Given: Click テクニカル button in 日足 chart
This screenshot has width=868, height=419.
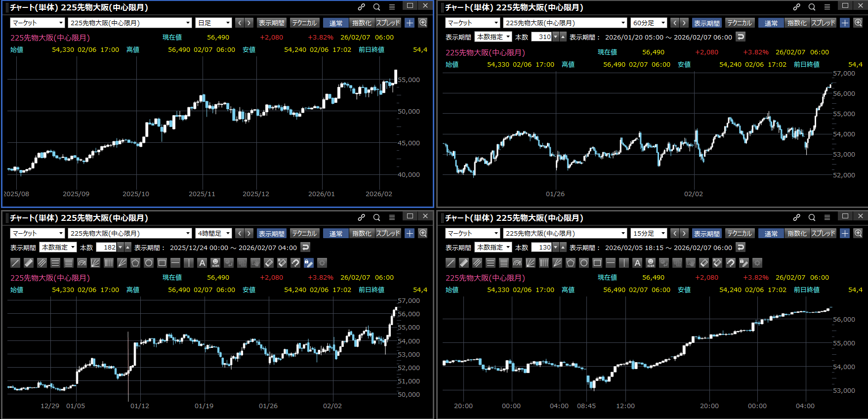Looking at the screenshot, I should click(304, 23).
